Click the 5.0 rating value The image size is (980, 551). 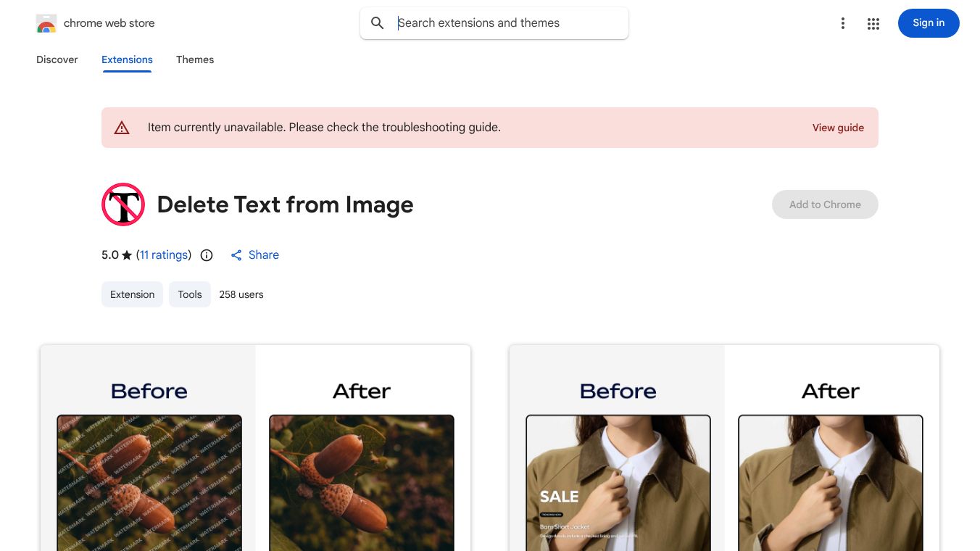coord(110,255)
